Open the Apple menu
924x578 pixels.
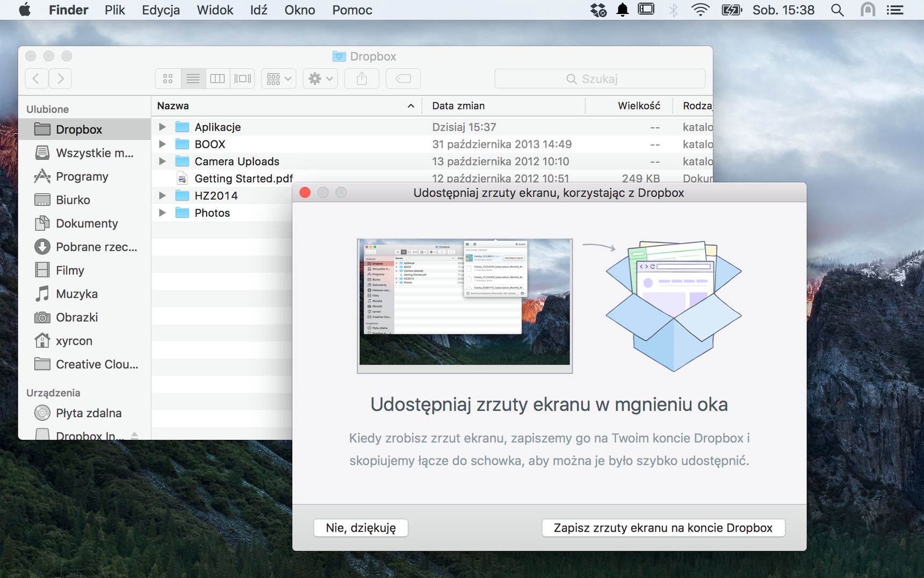tap(25, 10)
